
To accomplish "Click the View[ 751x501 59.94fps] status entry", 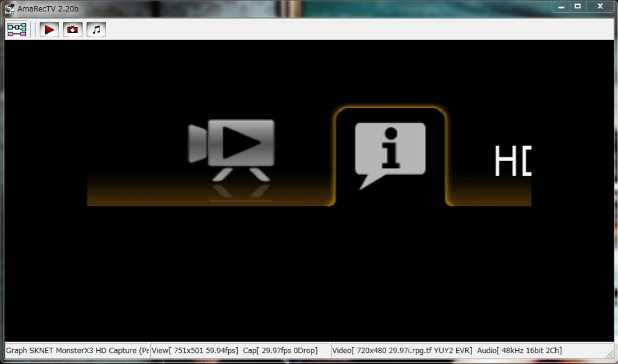I will tap(195, 350).
